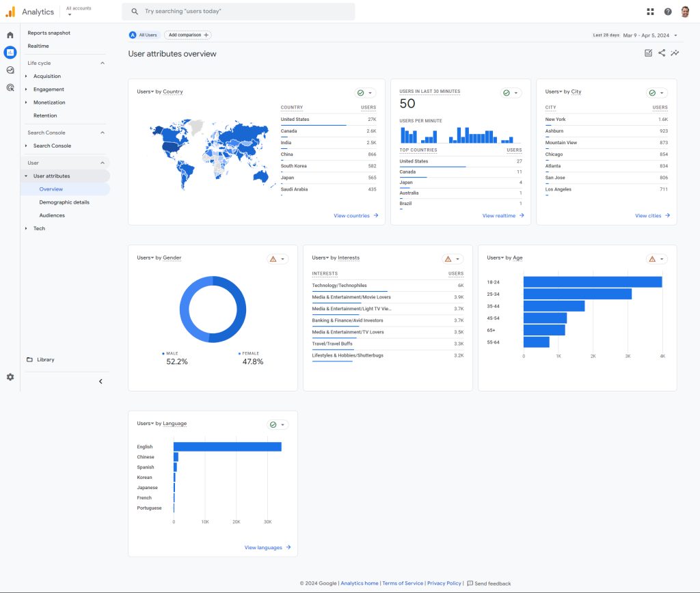Open the All accounts dropdown
This screenshot has width=700, height=593.
tap(79, 11)
